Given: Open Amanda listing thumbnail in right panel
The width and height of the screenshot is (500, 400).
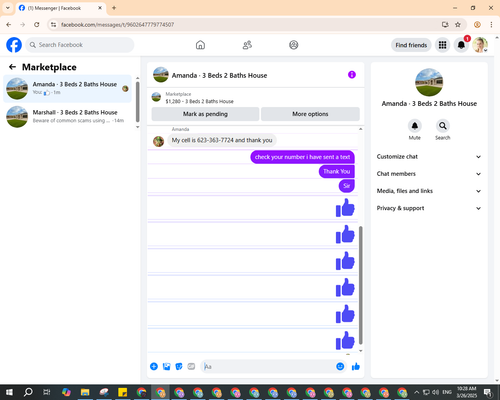Looking at the screenshot, I should pyautogui.click(x=429, y=82).
